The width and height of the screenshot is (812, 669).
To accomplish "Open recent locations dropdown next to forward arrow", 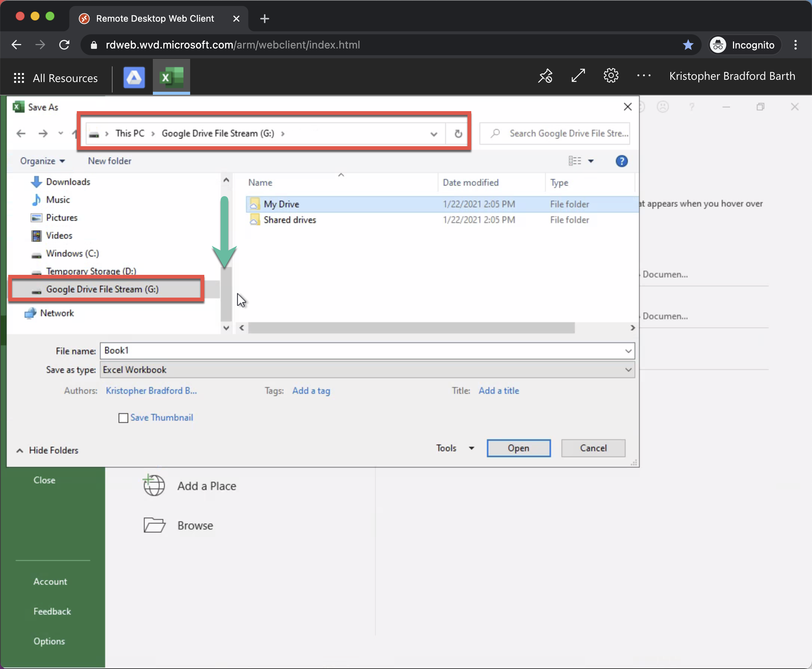I will (x=61, y=134).
